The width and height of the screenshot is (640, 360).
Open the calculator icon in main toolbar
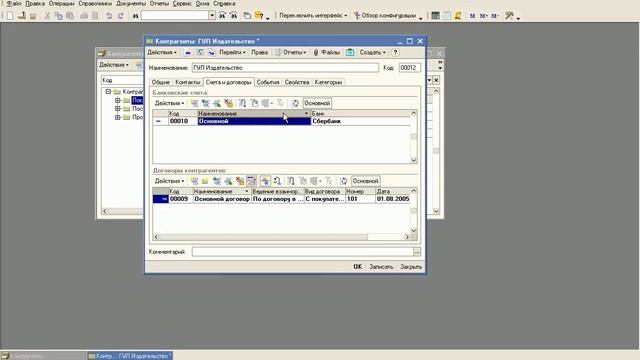coord(436,16)
